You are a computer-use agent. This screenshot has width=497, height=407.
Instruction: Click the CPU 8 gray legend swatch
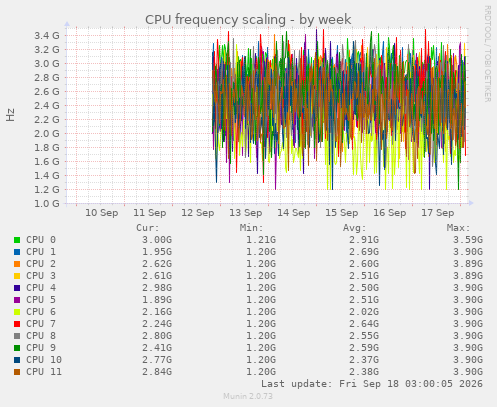(x=17, y=336)
